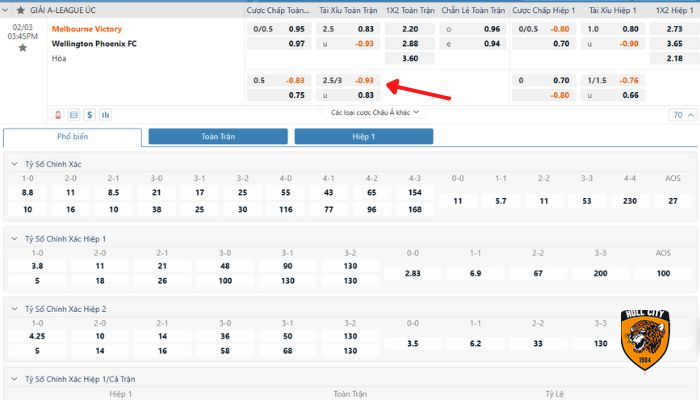Collapse the Tỷ Số Chính Xác section
Viewport: 700px width, 400px height.
14,163
